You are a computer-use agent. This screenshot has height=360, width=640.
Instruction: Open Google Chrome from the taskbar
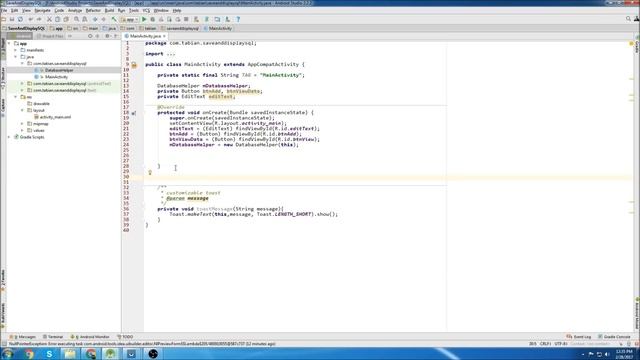coord(29,354)
